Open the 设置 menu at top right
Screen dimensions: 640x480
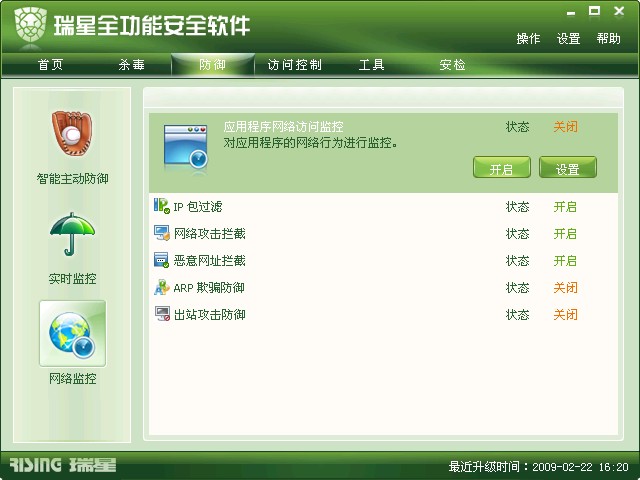568,39
